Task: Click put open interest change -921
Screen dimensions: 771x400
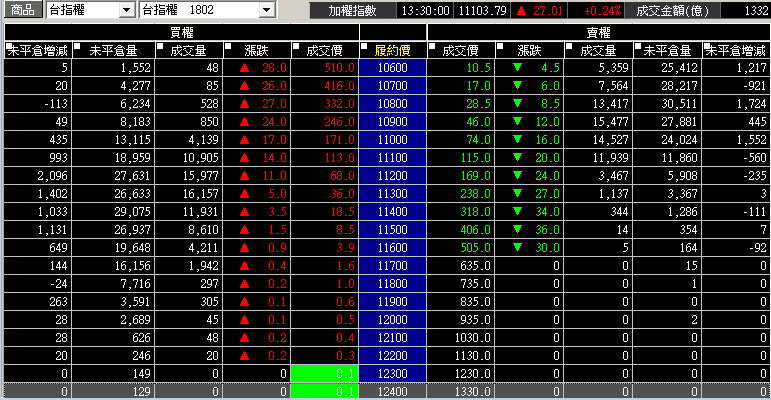Action: (x=755, y=86)
